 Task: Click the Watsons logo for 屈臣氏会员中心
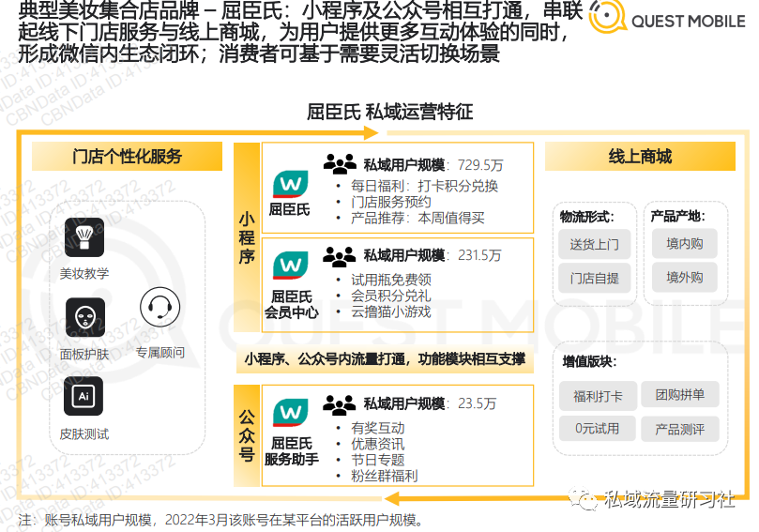(291, 266)
